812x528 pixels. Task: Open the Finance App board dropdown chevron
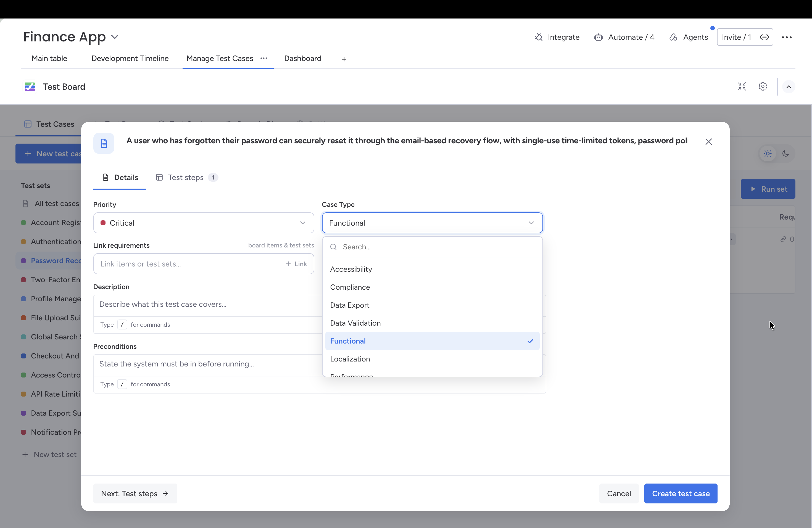115,37
